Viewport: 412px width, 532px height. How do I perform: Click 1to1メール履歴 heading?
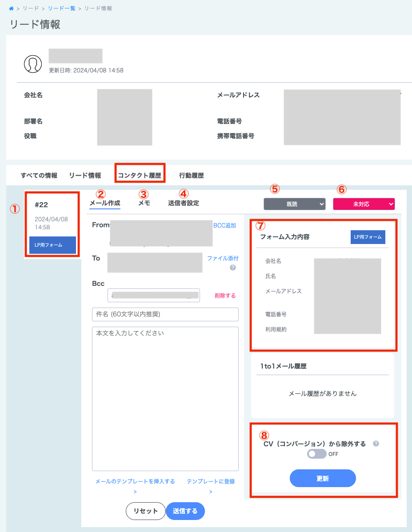pos(284,366)
